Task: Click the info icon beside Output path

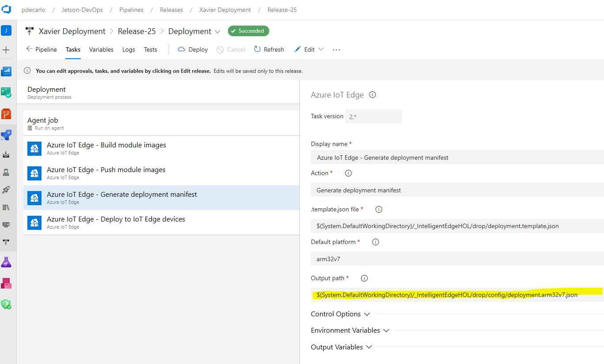Action: coord(364,278)
